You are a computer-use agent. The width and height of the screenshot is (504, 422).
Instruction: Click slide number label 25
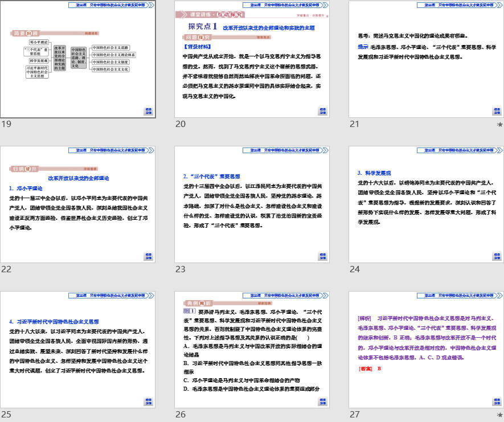click(6, 415)
